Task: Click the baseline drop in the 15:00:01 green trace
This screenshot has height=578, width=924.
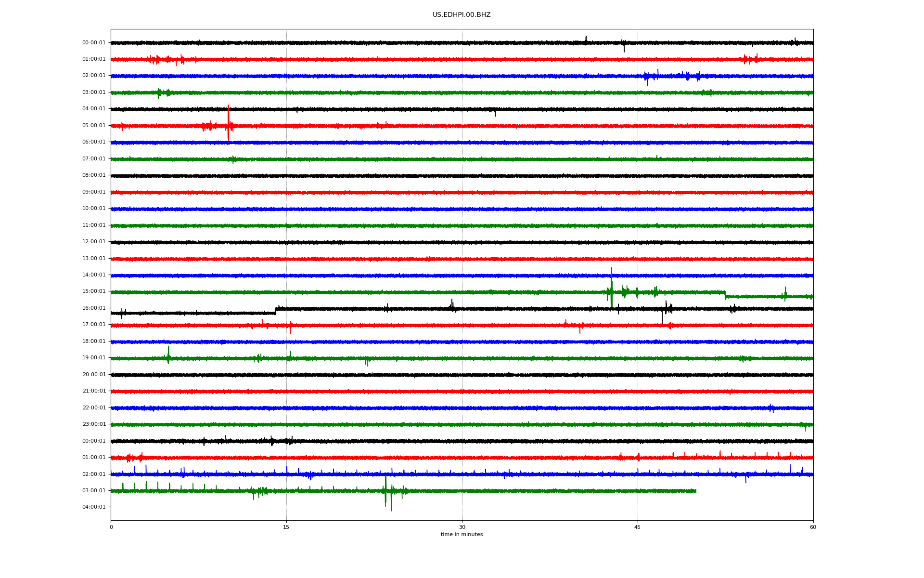Action: tap(725, 294)
